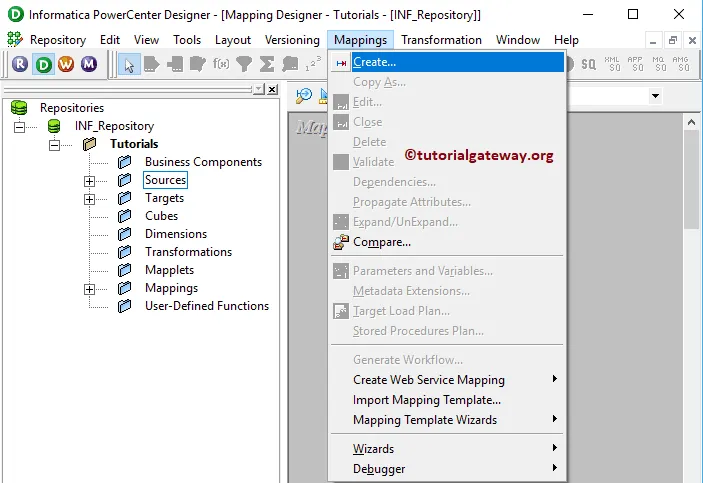This screenshot has height=483, width=703.
Task: Select Transformations folder in repository tree
Action: click(188, 252)
